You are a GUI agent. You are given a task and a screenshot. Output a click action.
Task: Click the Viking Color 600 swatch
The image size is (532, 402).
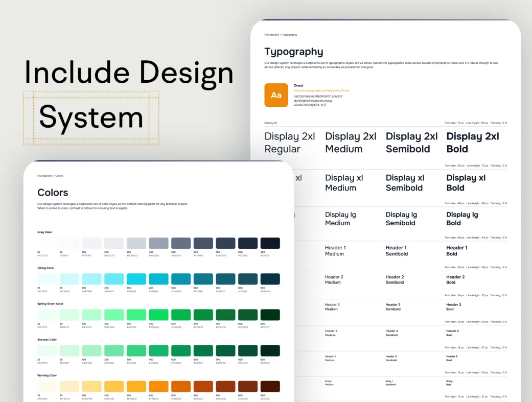tap(203, 279)
